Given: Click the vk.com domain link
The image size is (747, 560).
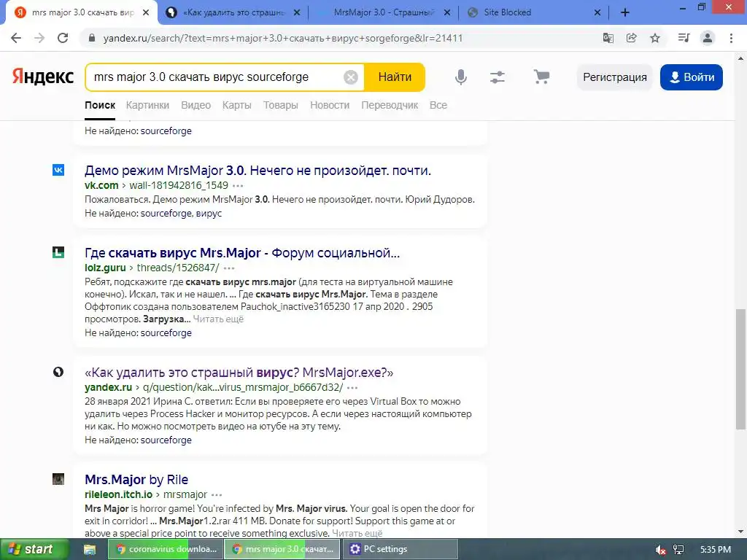Looking at the screenshot, I should coord(101,185).
